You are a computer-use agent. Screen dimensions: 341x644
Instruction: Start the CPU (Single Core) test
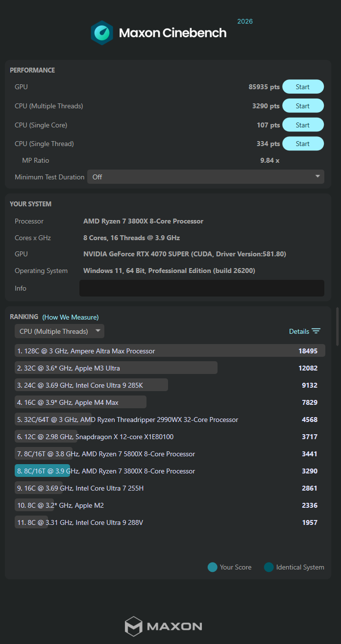303,125
